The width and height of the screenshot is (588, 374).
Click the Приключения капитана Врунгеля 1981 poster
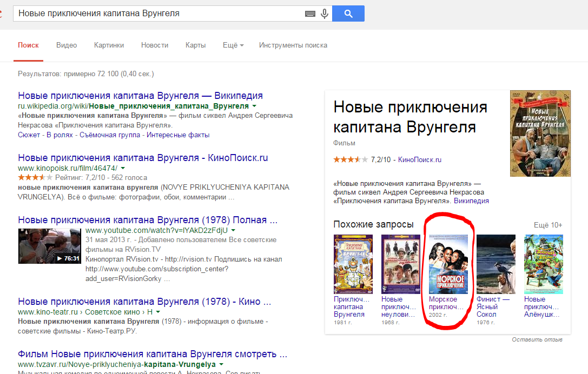(353, 264)
